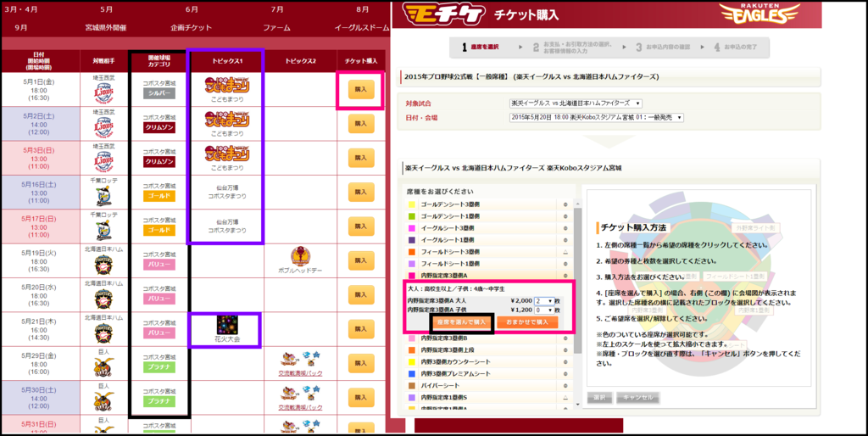Click availability mark for イーグルシート1塁側
The image size is (868, 436).
pos(565,240)
